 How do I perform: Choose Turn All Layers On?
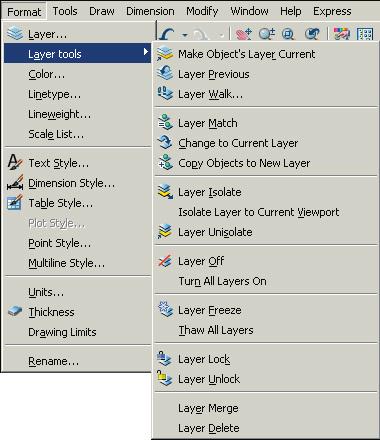pyautogui.click(x=266, y=281)
